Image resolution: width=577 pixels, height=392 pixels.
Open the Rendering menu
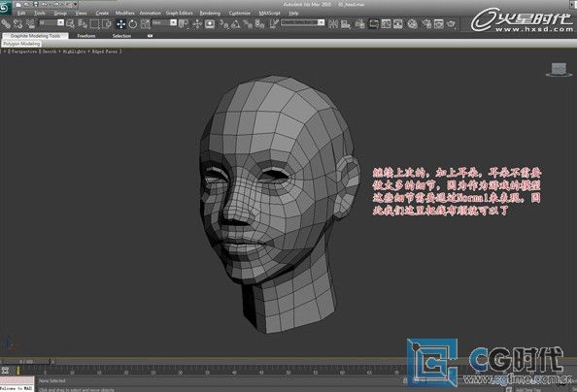(x=210, y=14)
